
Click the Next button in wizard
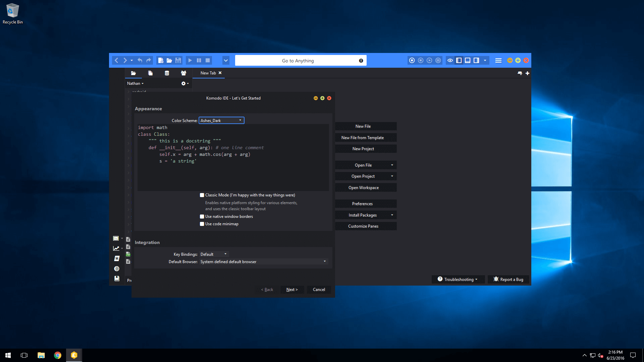(292, 290)
